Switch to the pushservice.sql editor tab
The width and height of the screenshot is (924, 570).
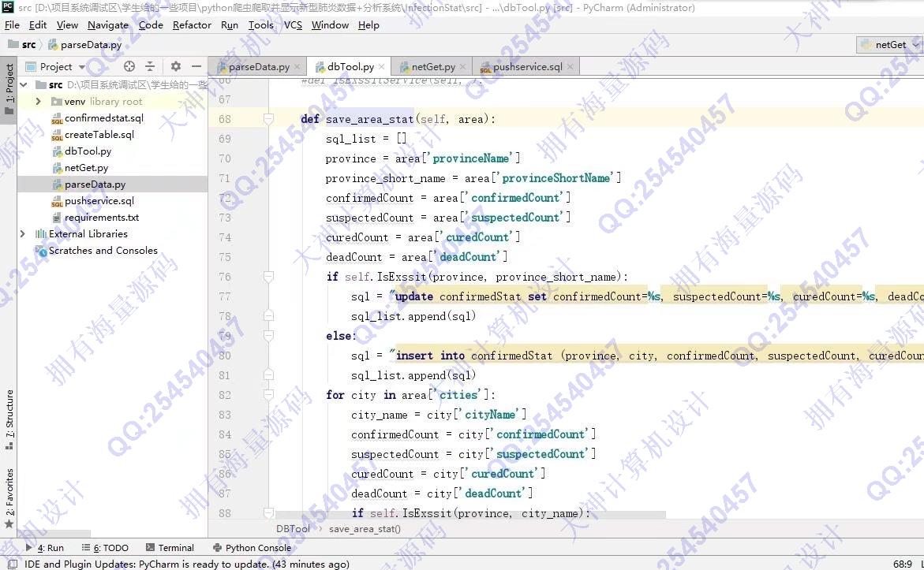(x=527, y=66)
